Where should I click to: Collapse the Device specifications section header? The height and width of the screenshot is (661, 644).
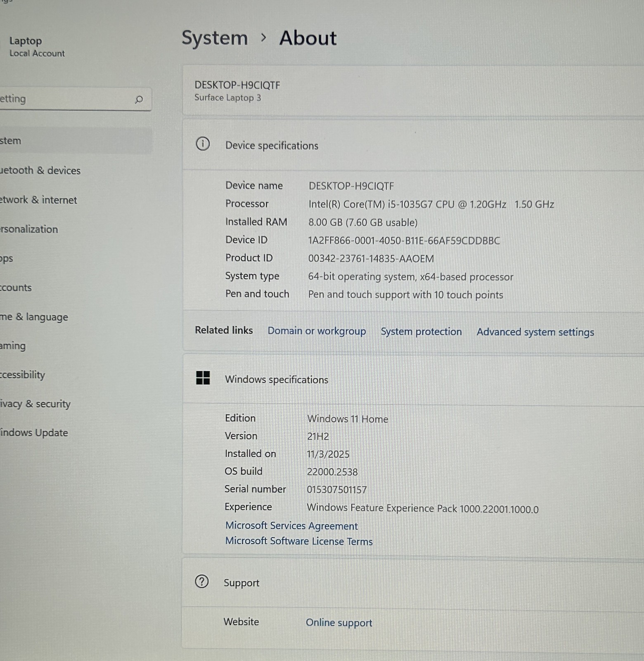pyautogui.click(x=413, y=145)
